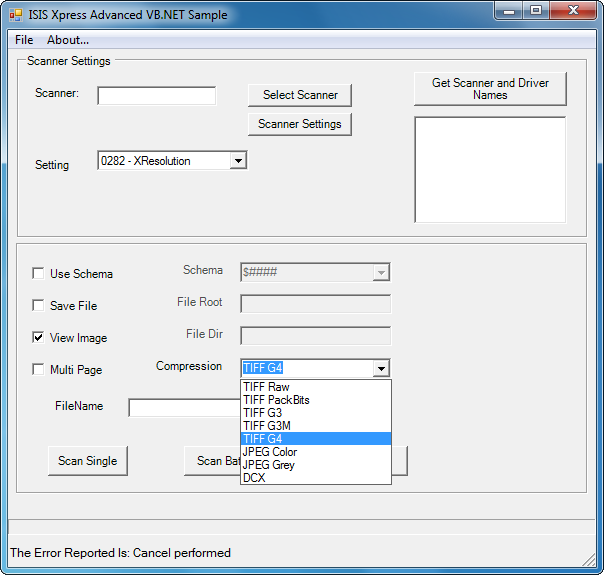Click the partially hidden Scan Batch button

point(212,461)
